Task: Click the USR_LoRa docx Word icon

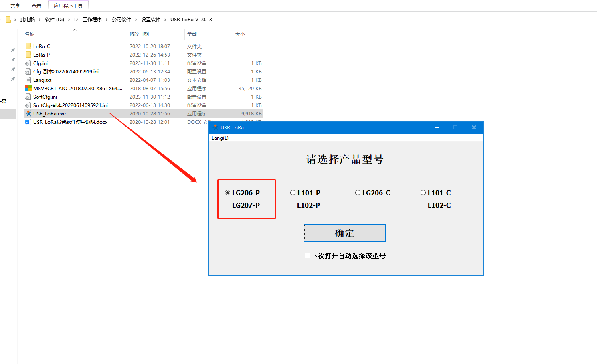Action: 28,122
